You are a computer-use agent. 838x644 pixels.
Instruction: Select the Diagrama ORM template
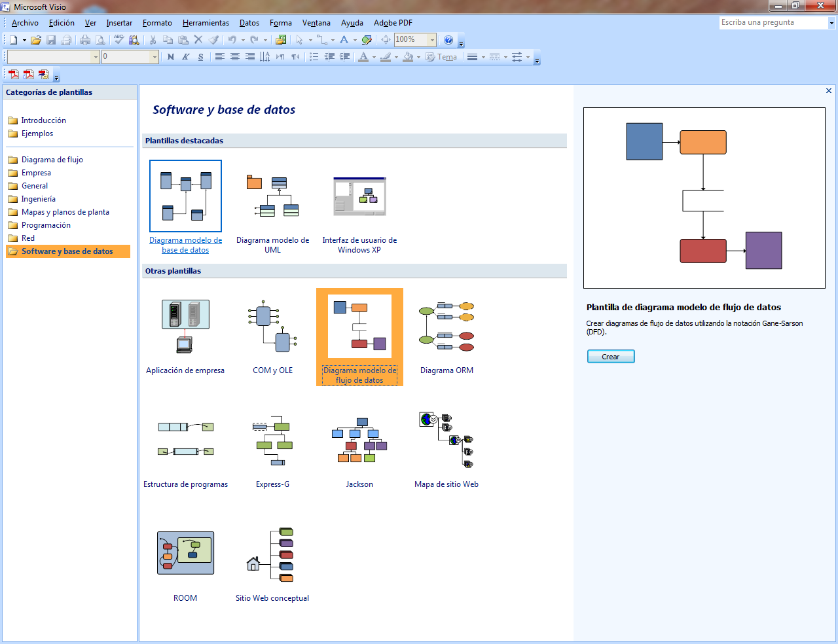click(x=446, y=337)
